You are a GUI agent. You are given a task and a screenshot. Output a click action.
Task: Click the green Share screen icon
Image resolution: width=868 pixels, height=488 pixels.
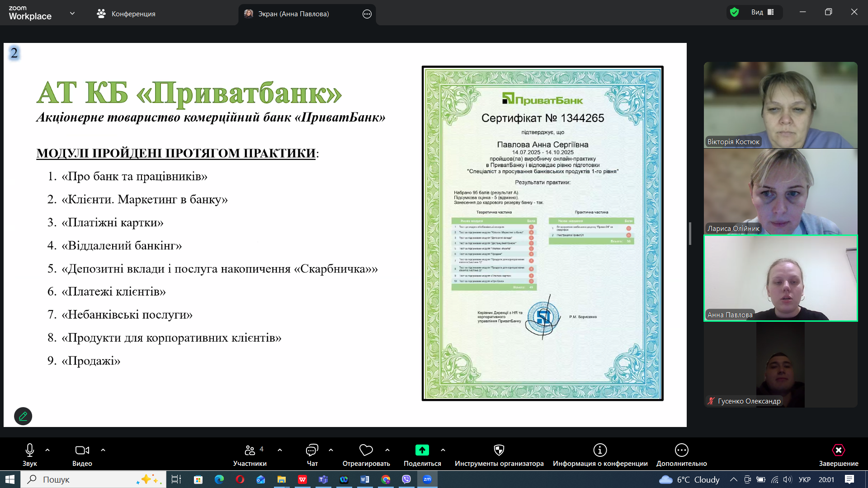pos(422,450)
